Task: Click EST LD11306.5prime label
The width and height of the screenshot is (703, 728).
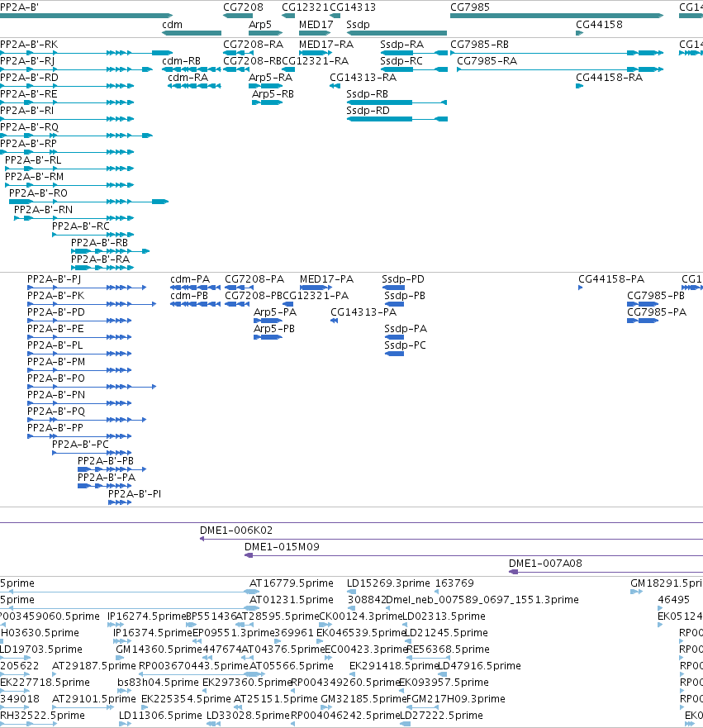Action: (160, 716)
